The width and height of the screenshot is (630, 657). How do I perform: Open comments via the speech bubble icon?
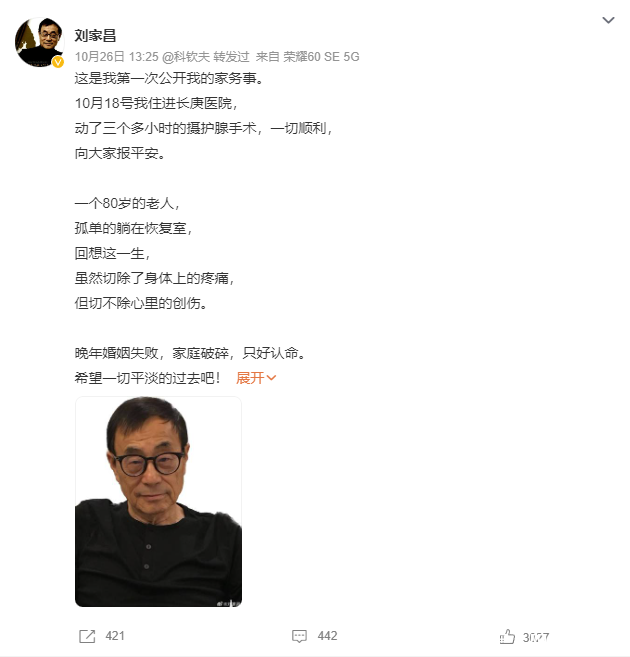pyautogui.click(x=299, y=636)
